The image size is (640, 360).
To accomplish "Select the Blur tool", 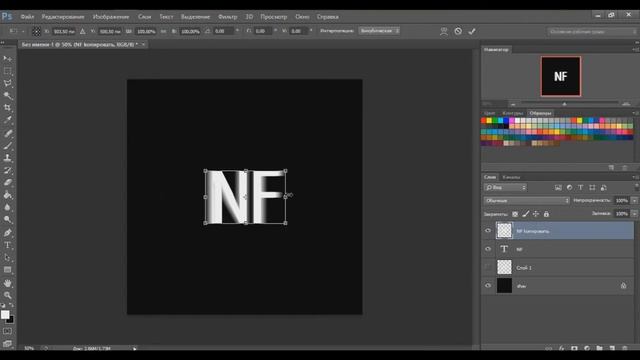I will click(x=7, y=207).
